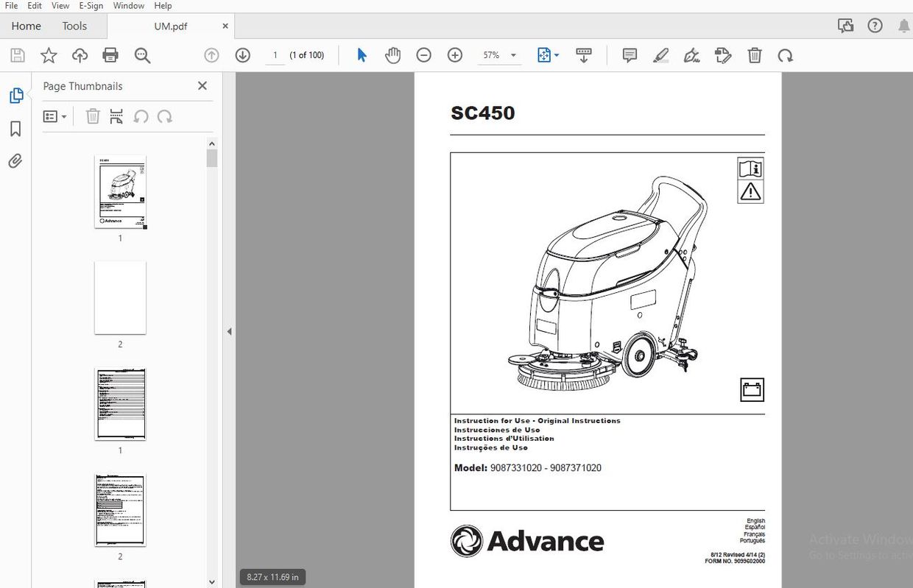Open the thumbnail options menu dropdown
This screenshot has width=913, height=588.
tap(54, 116)
